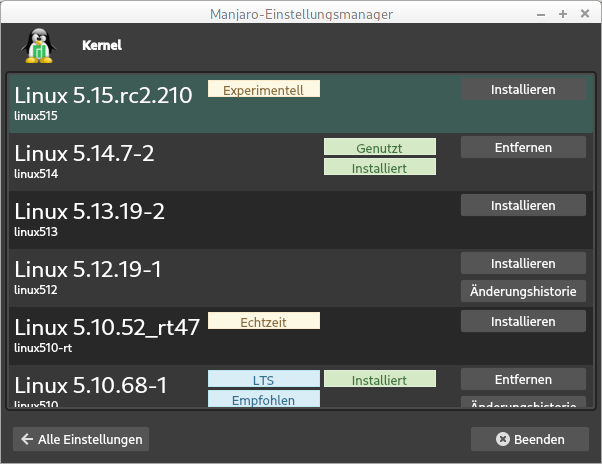The image size is (602, 464).
Task: Click the Installiert badge on Linux 5.10.68-1
Action: click(380, 378)
